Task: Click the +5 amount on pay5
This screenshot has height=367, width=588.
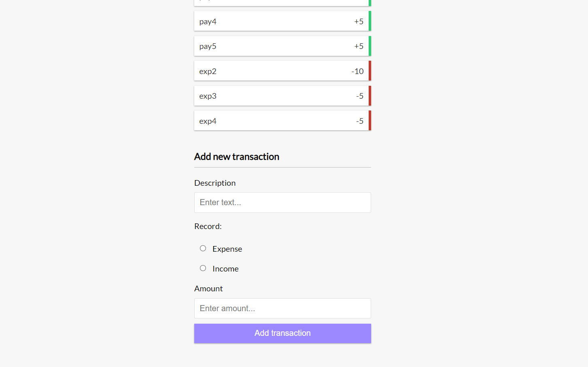Action: tap(359, 46)
